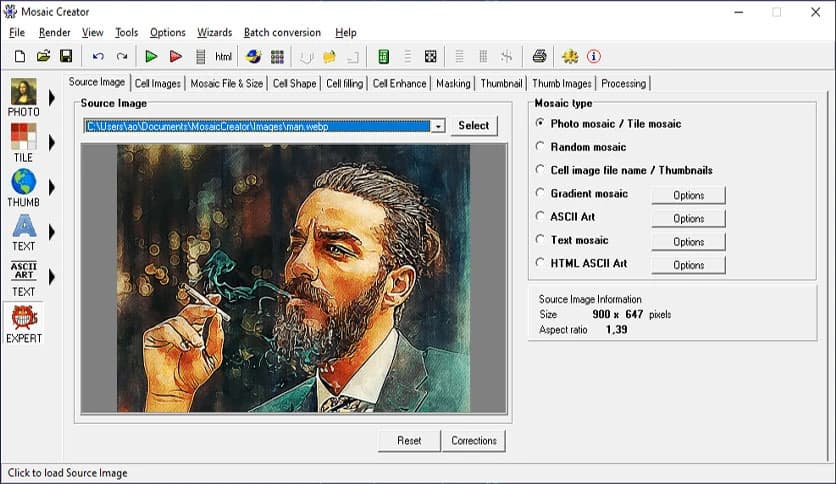Expand the source image path dropdown arrow

tap(438, 126)
